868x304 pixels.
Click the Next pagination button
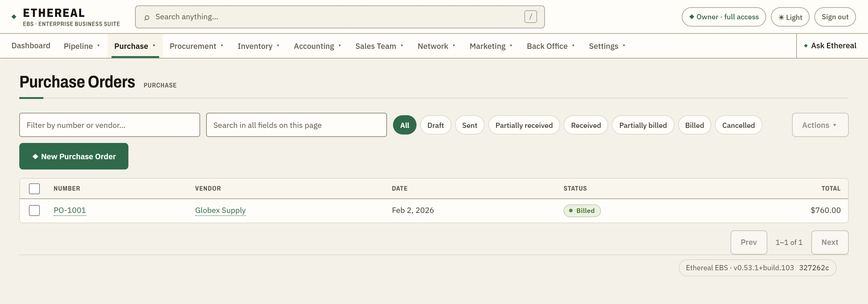830,242
